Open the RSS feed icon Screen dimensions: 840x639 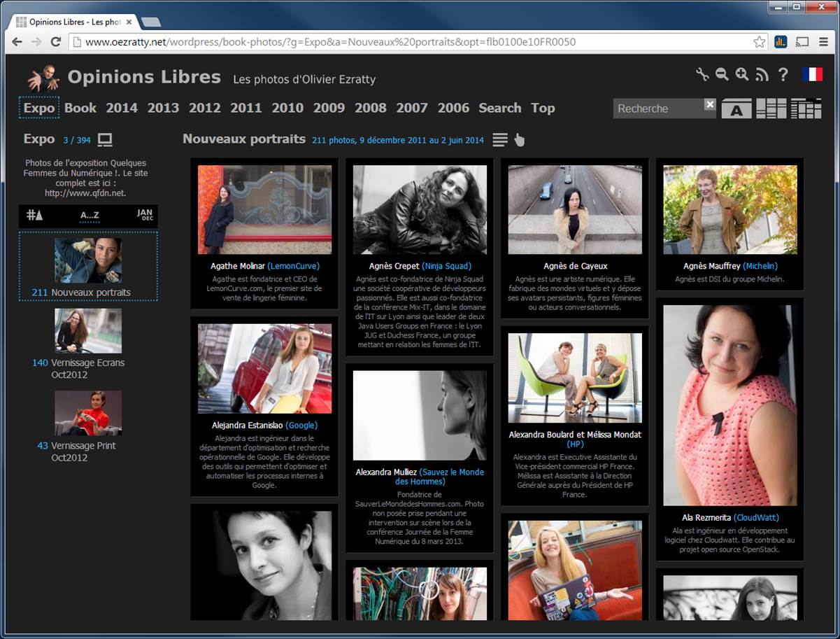click(762, 75)
